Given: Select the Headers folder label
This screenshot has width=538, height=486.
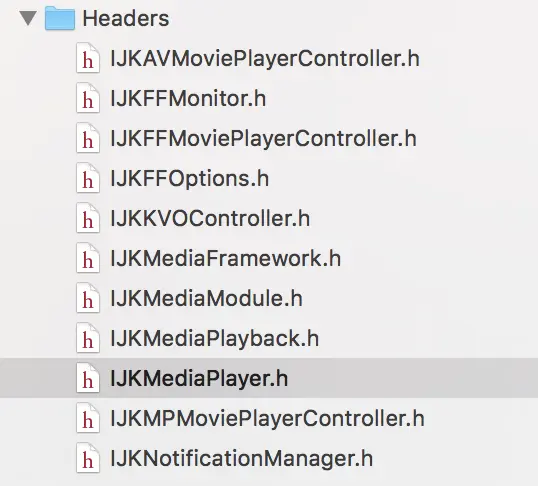Looking at the screenshot, I should 126,19.
